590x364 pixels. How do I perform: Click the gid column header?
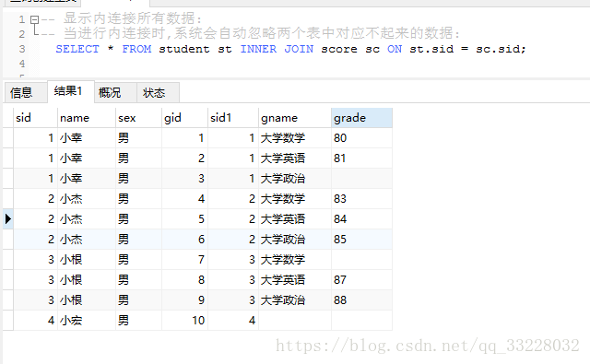click(x=184, y=118)
